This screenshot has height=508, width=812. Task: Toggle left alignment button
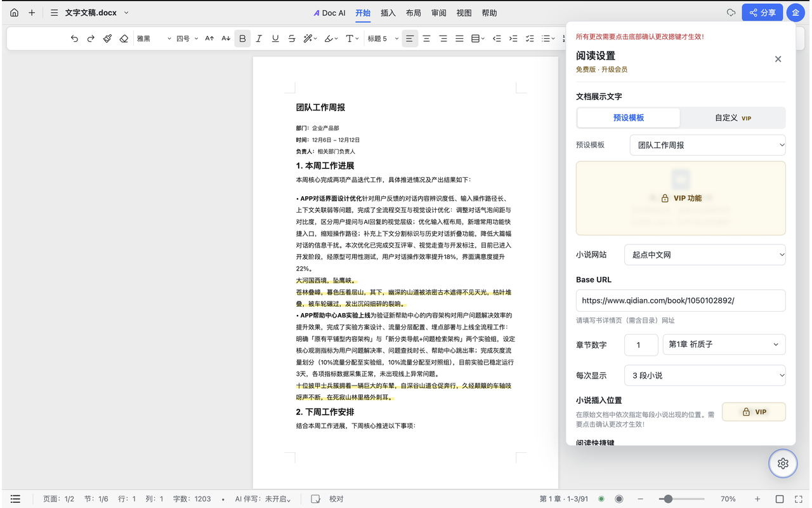(x=410, y=39)
